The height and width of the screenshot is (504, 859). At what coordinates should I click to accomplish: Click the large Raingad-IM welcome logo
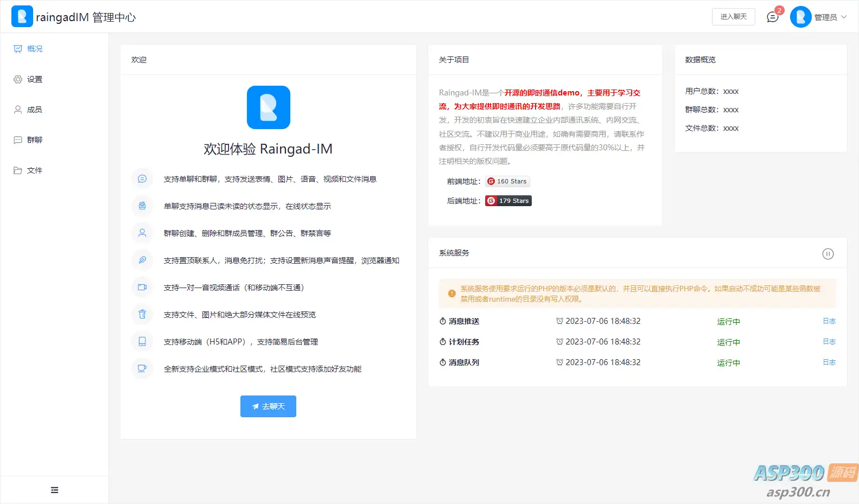(x=268, y=107)
